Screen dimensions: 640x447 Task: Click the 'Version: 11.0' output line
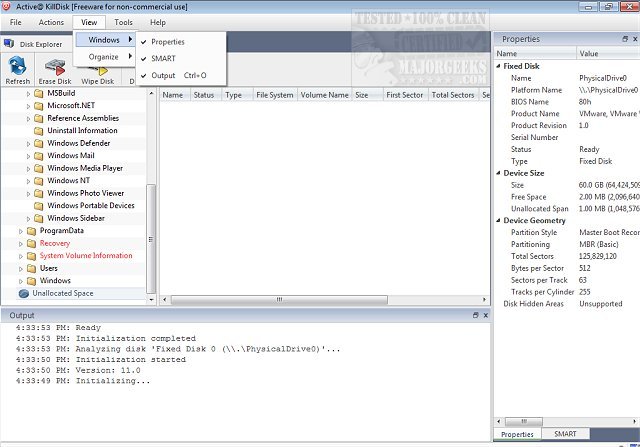[78, 370]
